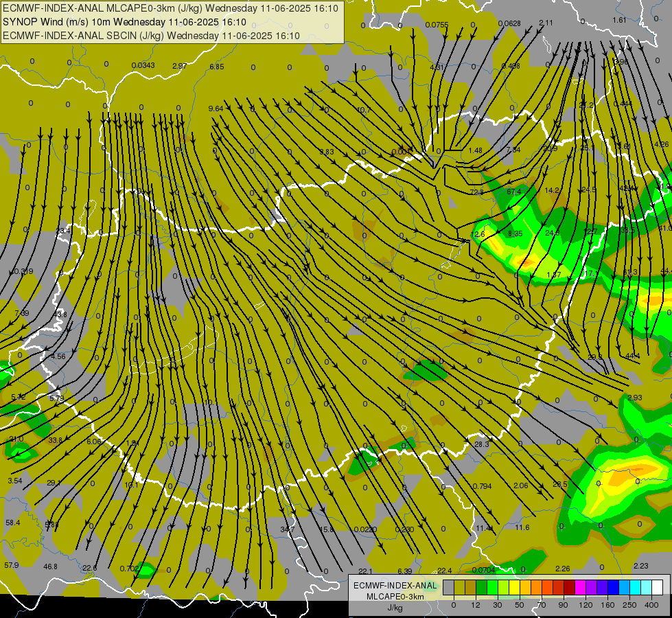Click the legend scale value '160'
The height and width of the screenshot is (618, 672).
(607, 605)
